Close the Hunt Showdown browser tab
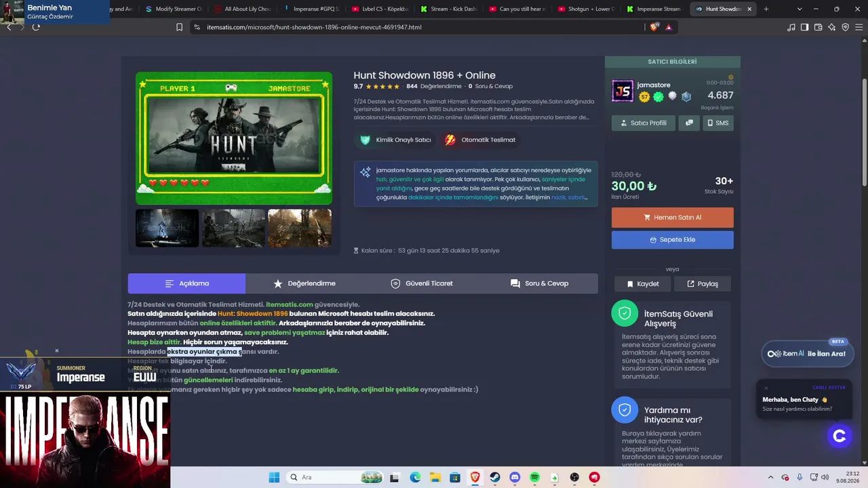The height and width of the screenshot is (488, 868). click(x=749, y=9)
